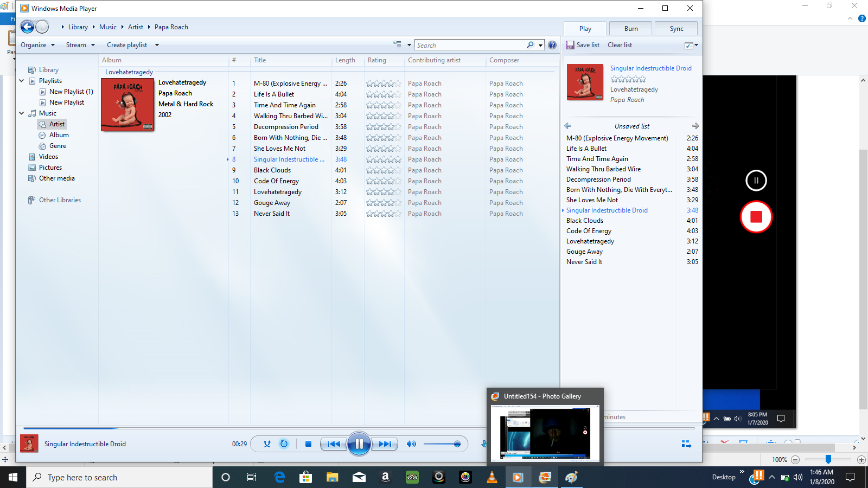Click the pause button in background recorder
The width and height of the screenshot is (868, 488).
pyautogui.click(x=756, y=181)
